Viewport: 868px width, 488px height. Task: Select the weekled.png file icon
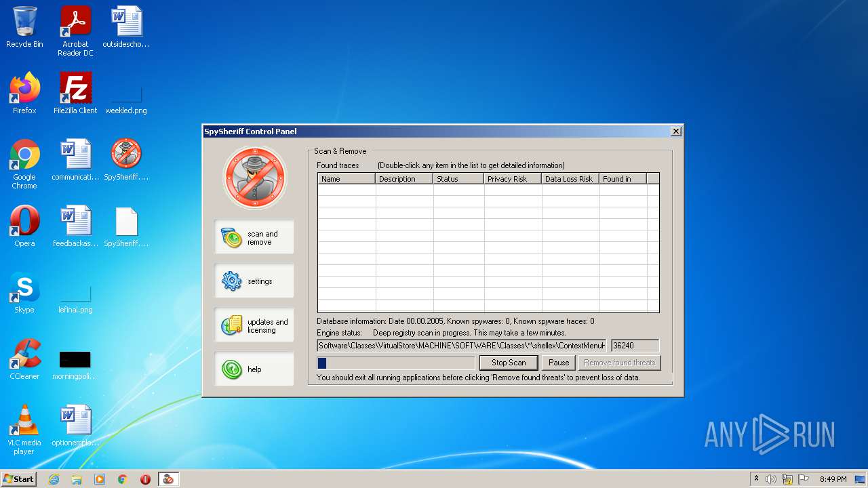[126, 100]
